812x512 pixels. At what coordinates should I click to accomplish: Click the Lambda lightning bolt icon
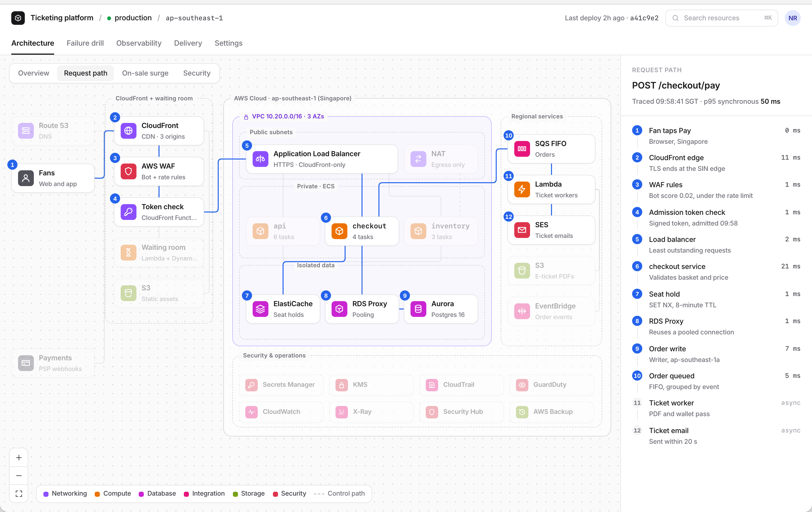[522, 189]
